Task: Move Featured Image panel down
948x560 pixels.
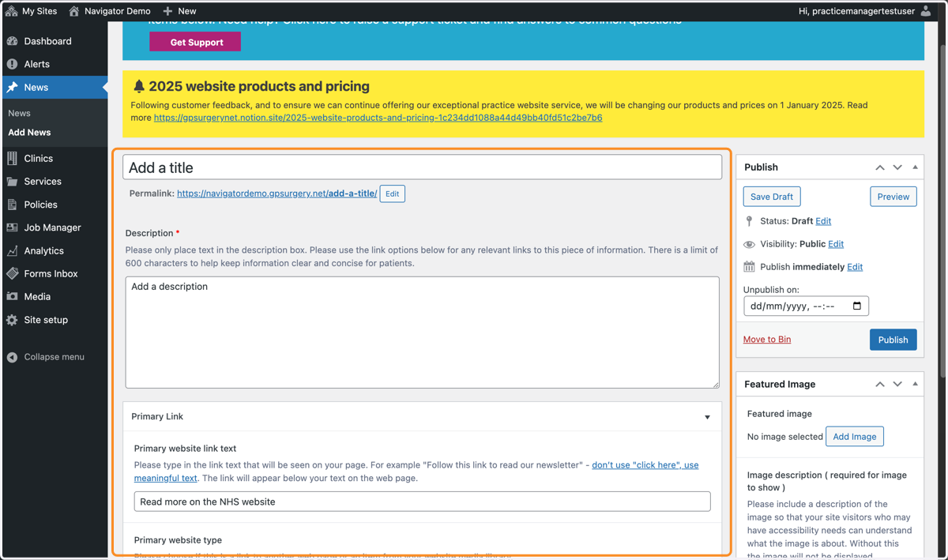Action: pyautogui.click(x=897, y=384)
